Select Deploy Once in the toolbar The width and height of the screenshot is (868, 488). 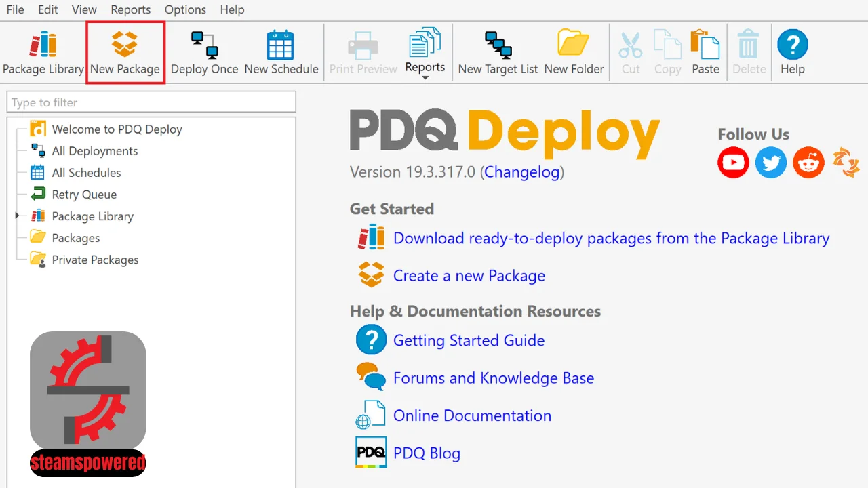click(x=204, y=53)
